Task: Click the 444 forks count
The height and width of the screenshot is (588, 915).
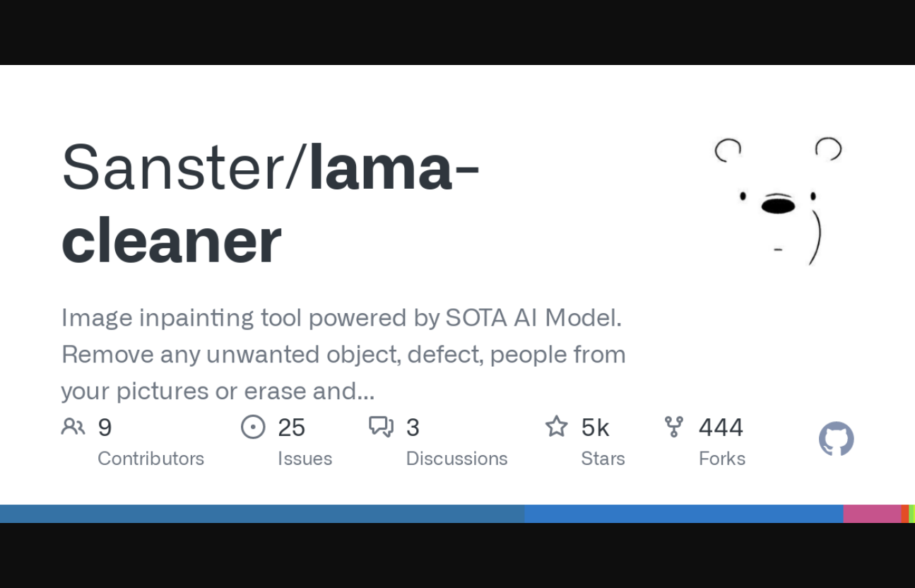Action: [x=721, y=428]
